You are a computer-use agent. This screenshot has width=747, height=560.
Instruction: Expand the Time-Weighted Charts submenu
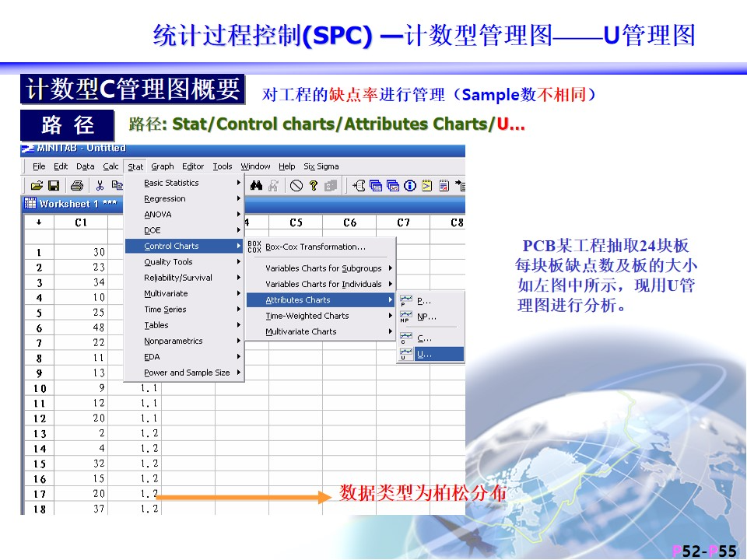pyautogui.click(x=307, y=316)
